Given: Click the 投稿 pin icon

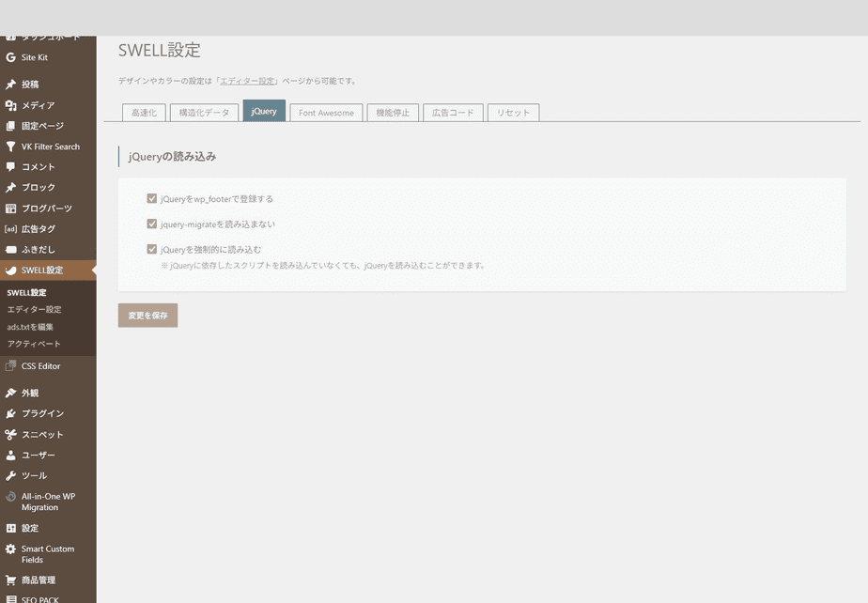Looking at the screenshot, I should click(x=10, y=85).
